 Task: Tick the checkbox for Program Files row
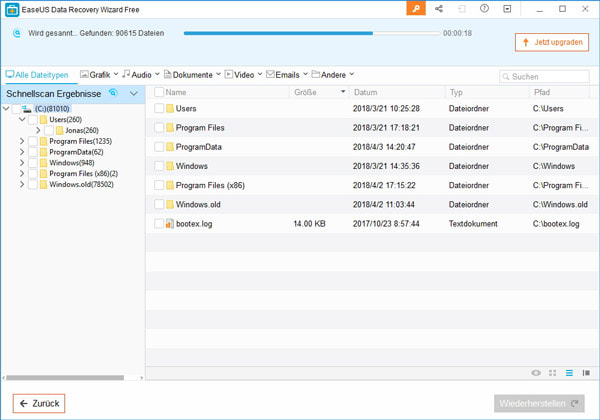coord(159,127)
